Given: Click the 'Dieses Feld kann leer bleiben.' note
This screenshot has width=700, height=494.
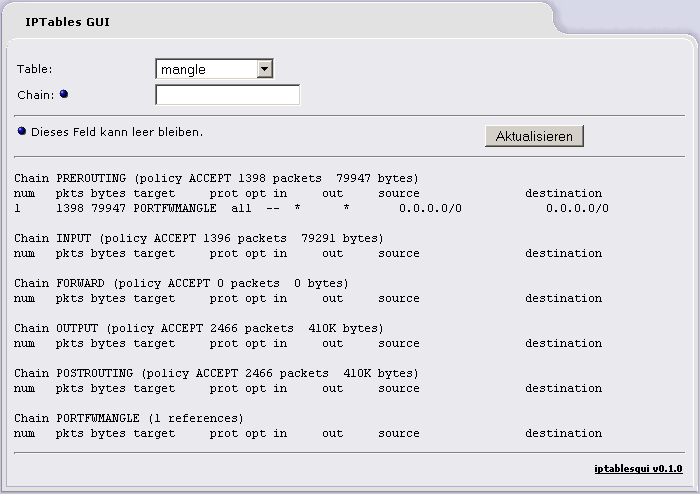Looking at the screenshot, I should click(x=117, y=132).
